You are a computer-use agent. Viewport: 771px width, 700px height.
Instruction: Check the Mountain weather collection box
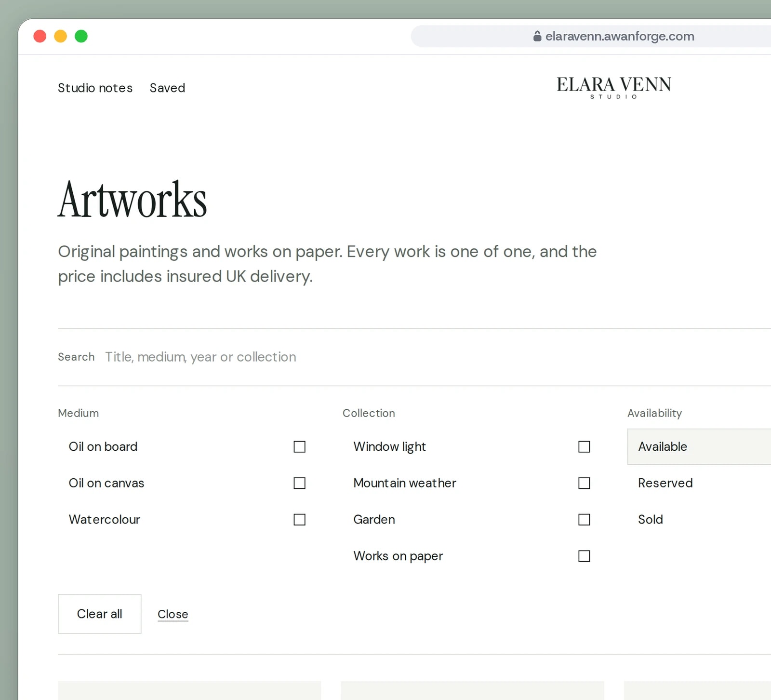[x=584, y=483]
